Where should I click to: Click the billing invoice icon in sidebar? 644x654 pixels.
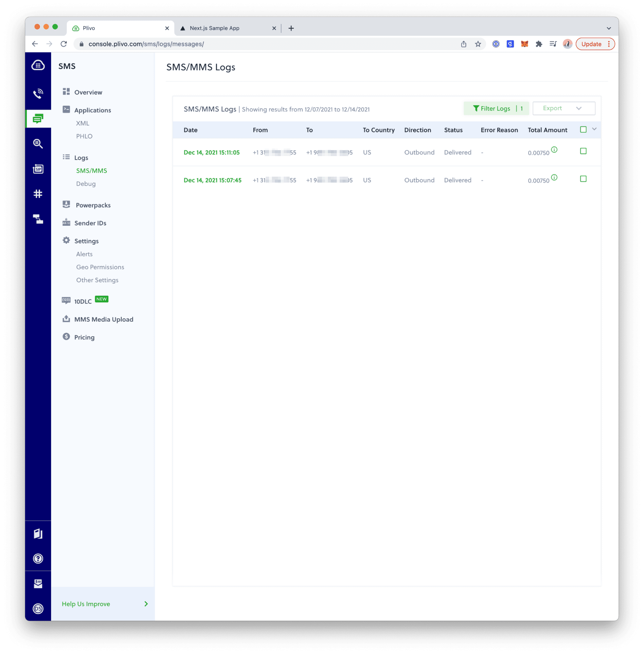pos(38,583)
